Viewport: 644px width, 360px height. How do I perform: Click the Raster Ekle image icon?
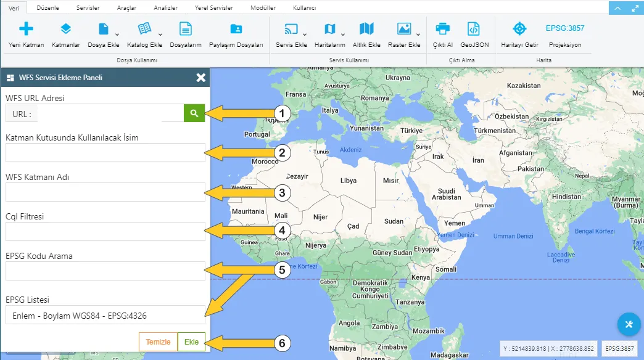(403, 29)
